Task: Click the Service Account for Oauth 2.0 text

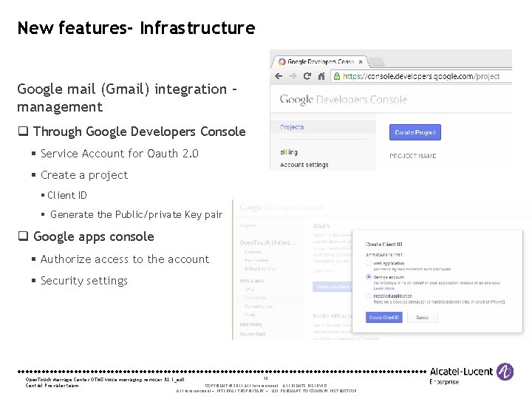Action: [x=120, y=154]
